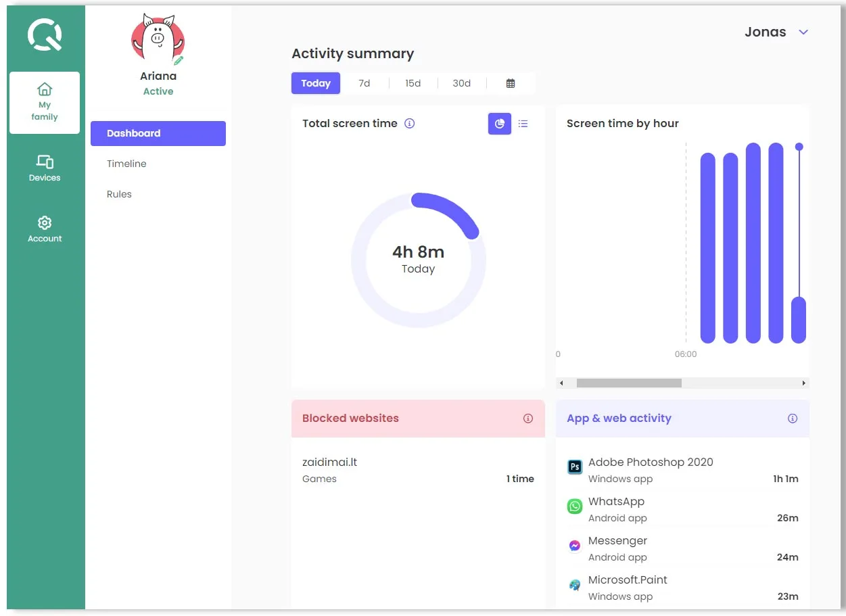Select the 30d time range
This screenshot has height=616, width=846.
462,83
